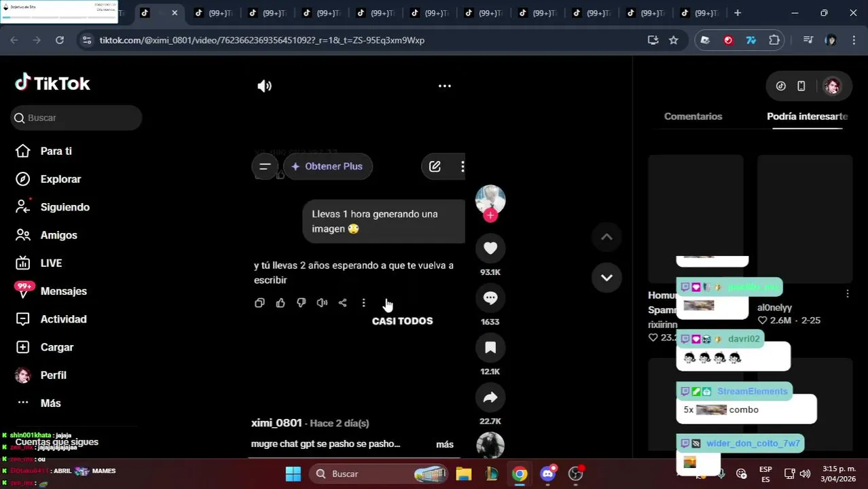
Task: Focus the TikTok Buscar search field
Action: [76, 118]
